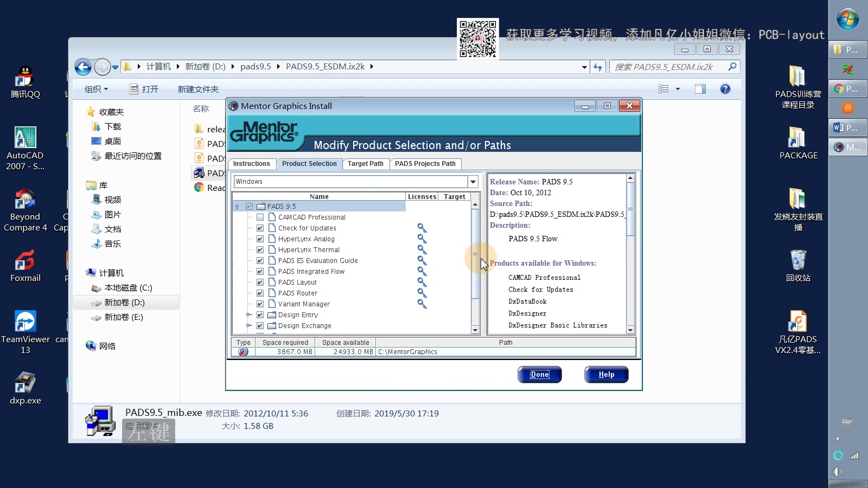Open the view options dropdown arrow
The image size is (868, 488).
click(x=678, y=89)
